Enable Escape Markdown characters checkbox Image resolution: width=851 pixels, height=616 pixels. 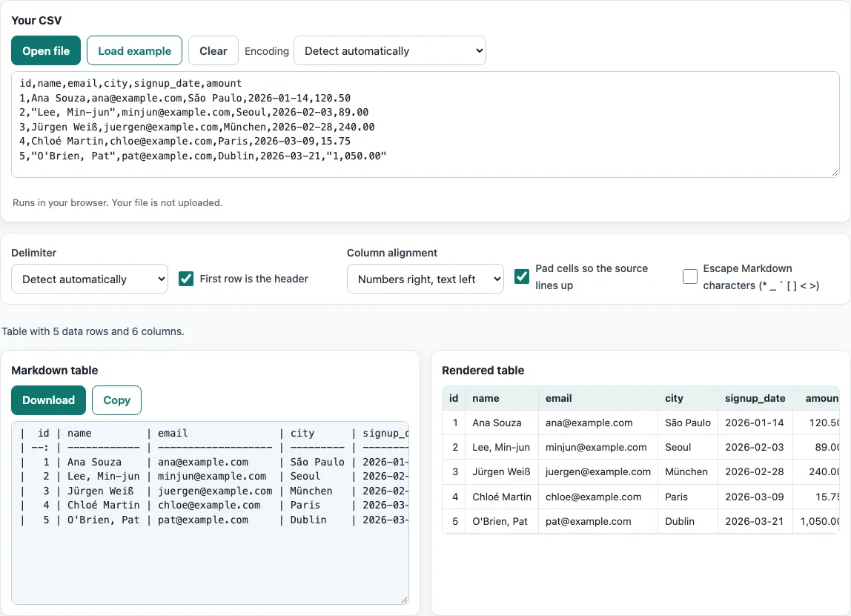click(x=690, y=276)
